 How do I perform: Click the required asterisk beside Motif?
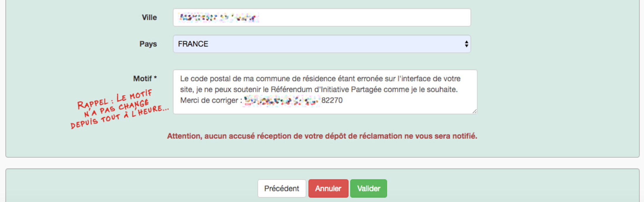[x=155, y=78]
